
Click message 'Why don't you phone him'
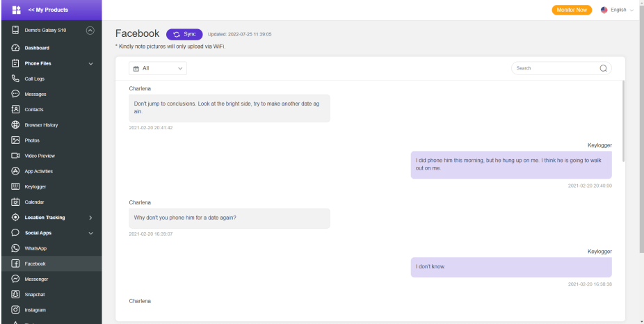pyautogui.click(x=230, y=218)
